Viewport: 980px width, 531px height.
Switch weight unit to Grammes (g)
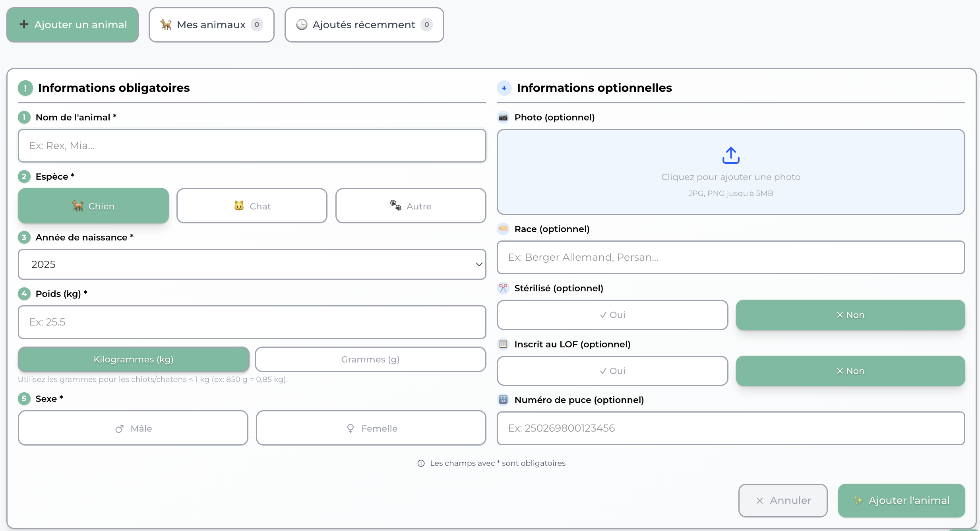(x=370, y=359)
